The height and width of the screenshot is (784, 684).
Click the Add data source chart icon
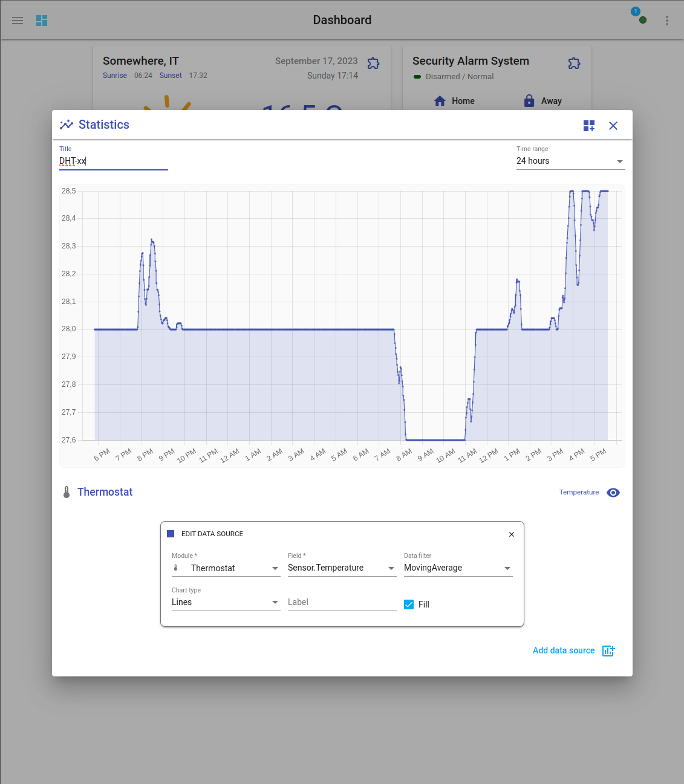pos(608,650)
